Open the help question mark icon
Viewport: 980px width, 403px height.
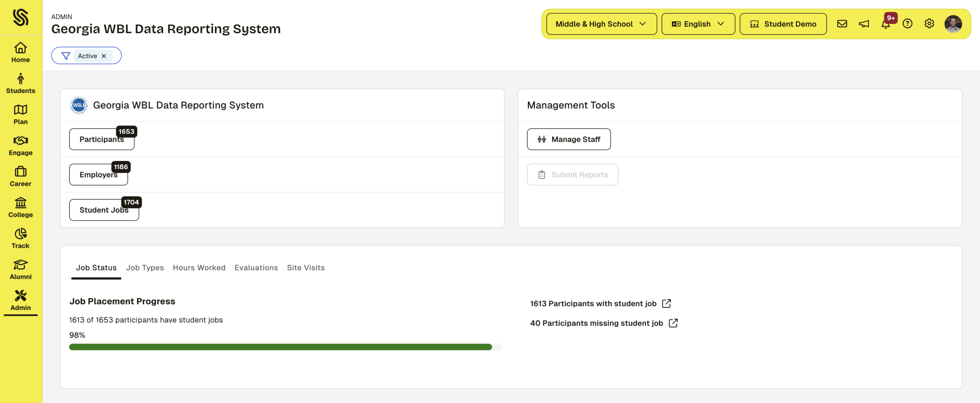coord(907,24)
